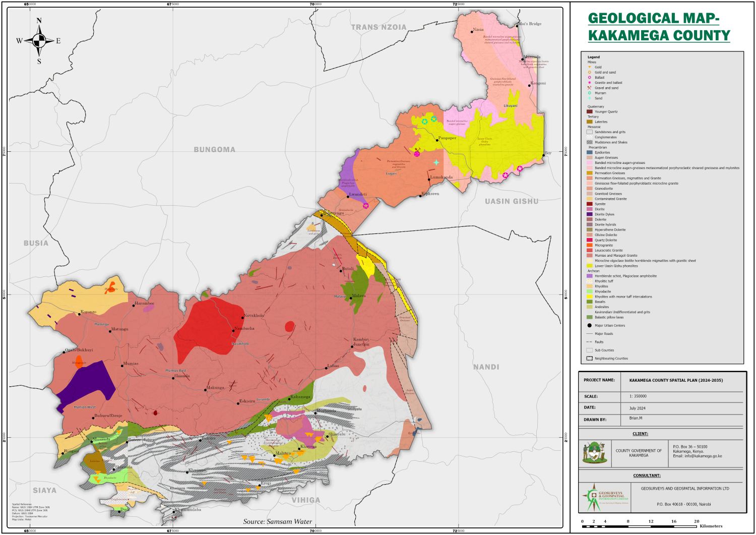Screen dimensions: 756x535
Task: Click the scale value '1: 350000'
Action: pyautogui.click(x=638, y=396)
